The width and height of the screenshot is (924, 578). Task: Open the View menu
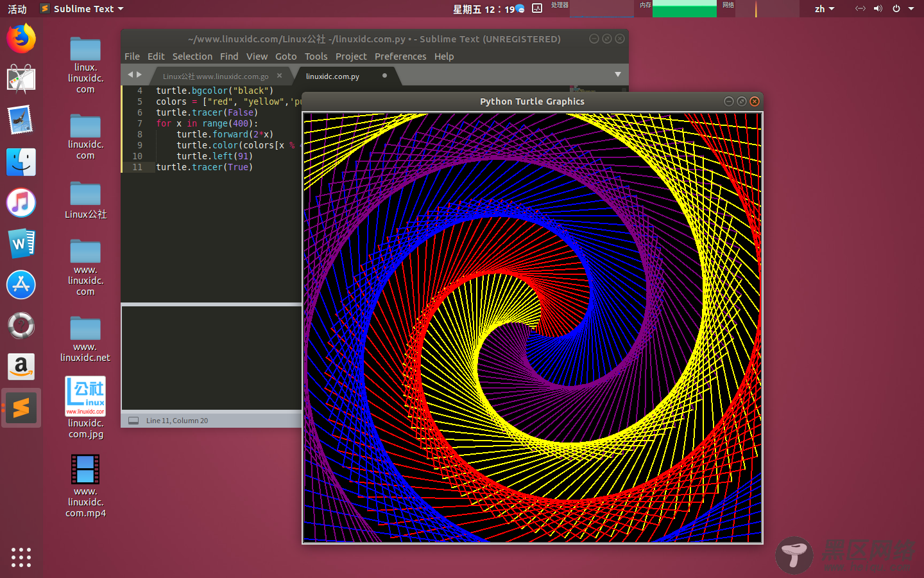click(257, 57)
